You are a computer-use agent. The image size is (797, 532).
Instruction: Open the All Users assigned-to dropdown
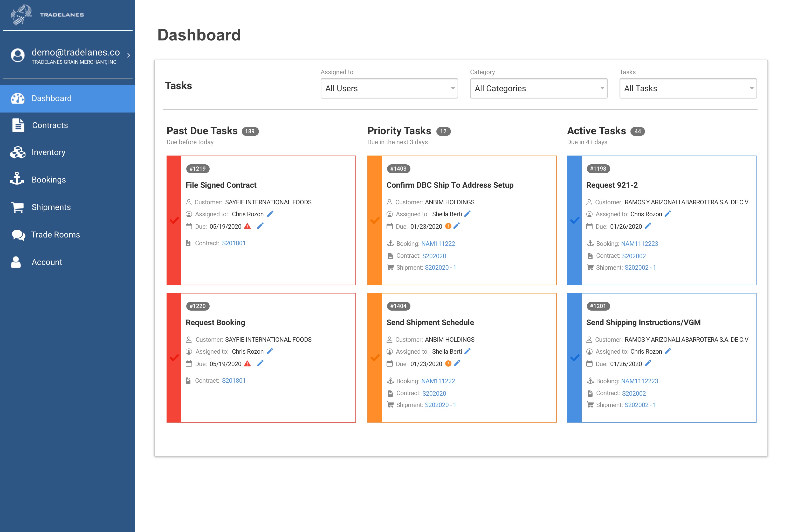click(389, 89)
